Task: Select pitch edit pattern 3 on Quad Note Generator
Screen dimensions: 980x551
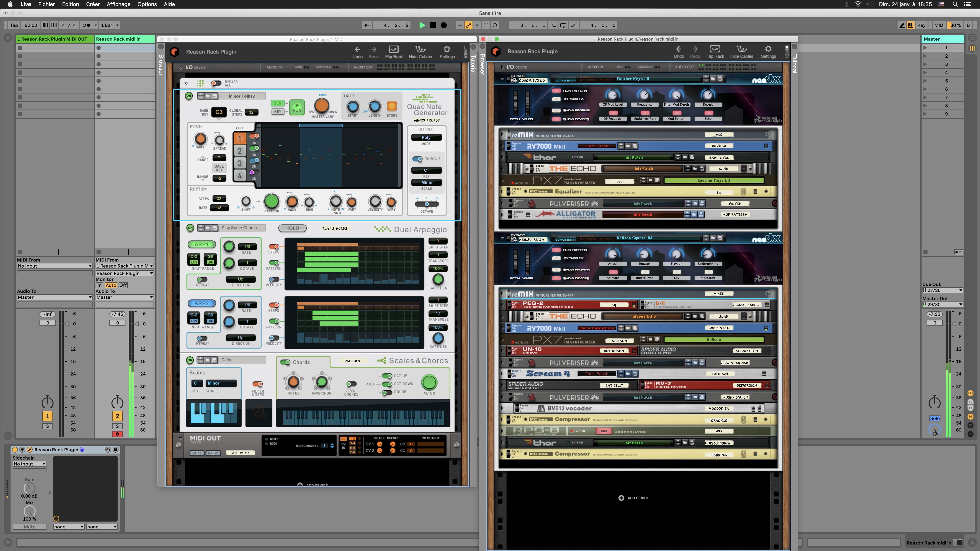Action: pos(240,163)
